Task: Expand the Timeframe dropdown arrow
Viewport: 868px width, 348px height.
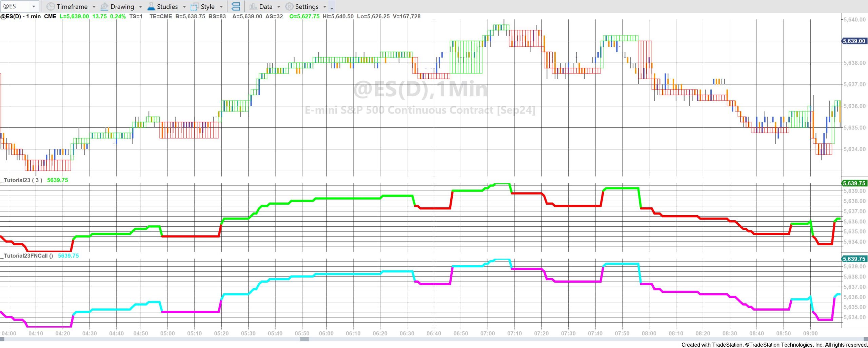Action: [x=94, y=6]
